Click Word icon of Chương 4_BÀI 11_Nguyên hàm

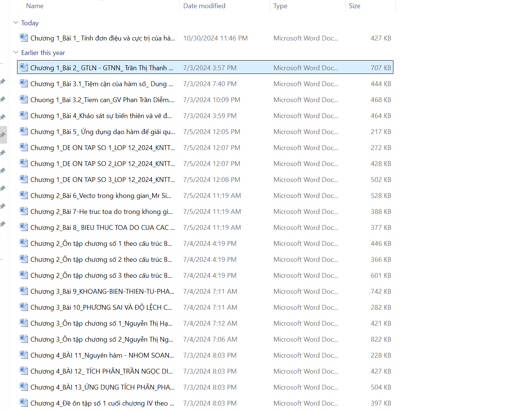point(24,355)
